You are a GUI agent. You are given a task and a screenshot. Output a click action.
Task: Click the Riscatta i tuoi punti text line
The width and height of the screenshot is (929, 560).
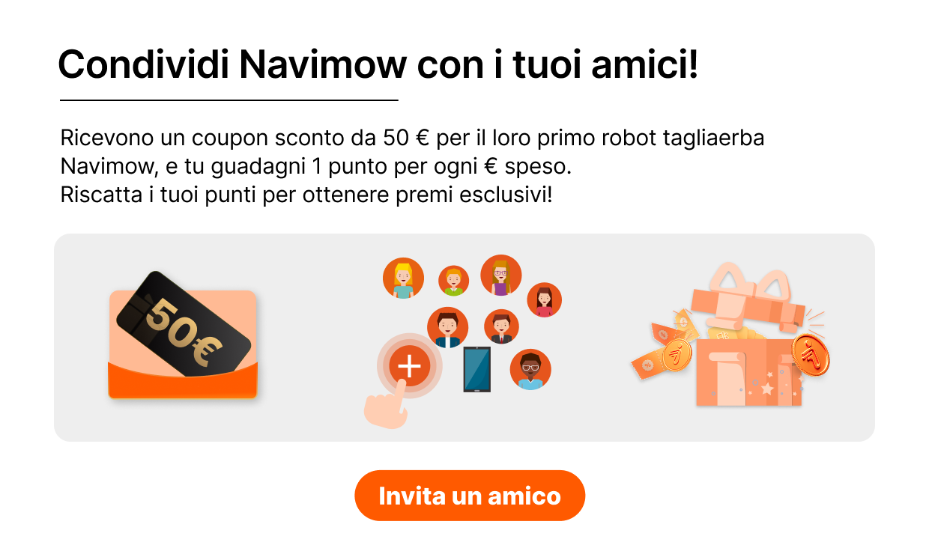[306, 195]
